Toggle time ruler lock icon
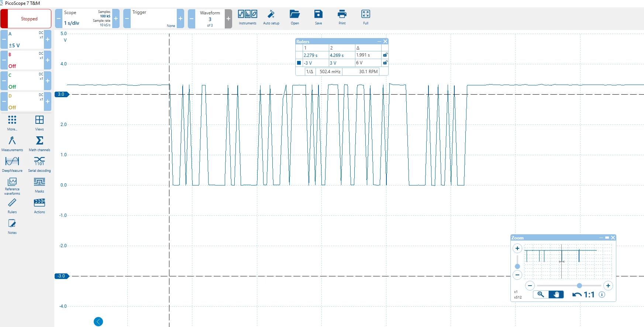The image size is (644, 327). click(x=385, y=55)
